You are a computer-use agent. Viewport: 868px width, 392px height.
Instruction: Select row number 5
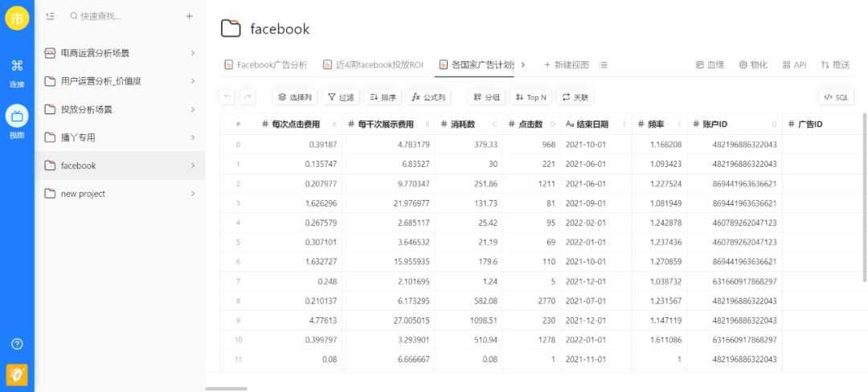(x=238, y=242)
